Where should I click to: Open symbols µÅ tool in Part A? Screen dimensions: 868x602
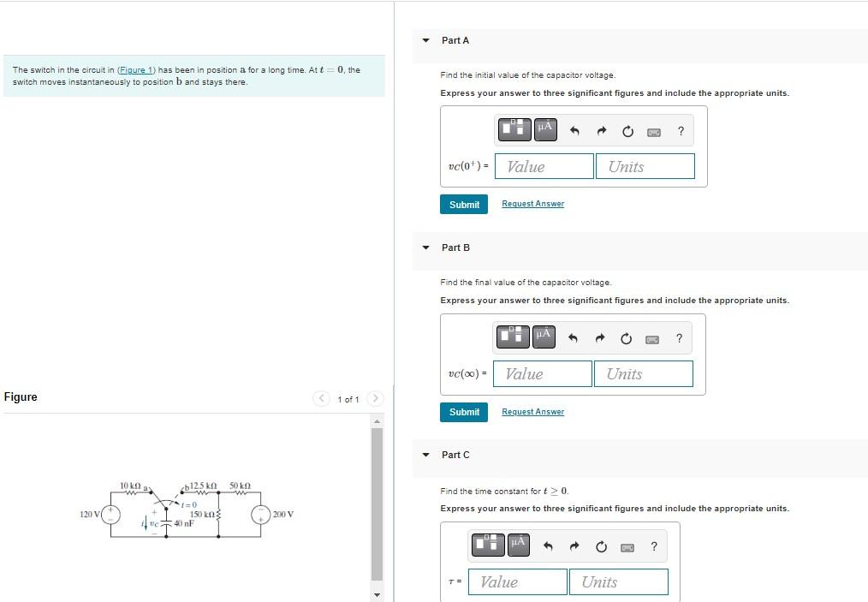coord(545,129)
